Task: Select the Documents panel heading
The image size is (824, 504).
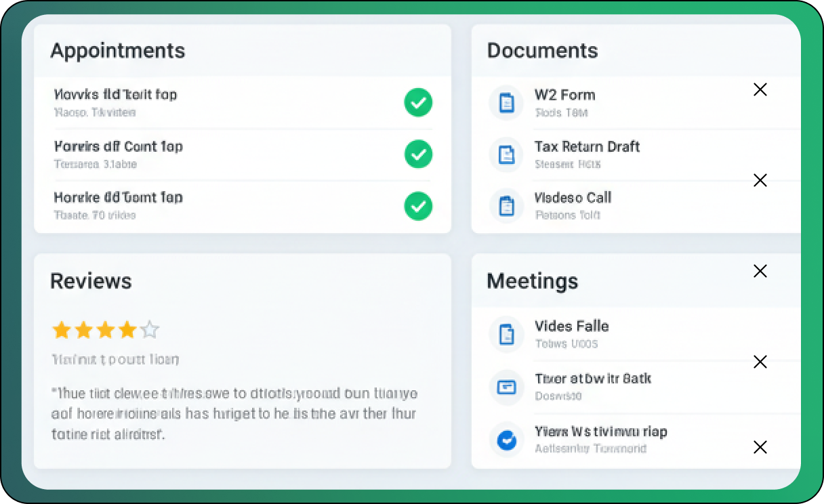Action: click(542, 51)
